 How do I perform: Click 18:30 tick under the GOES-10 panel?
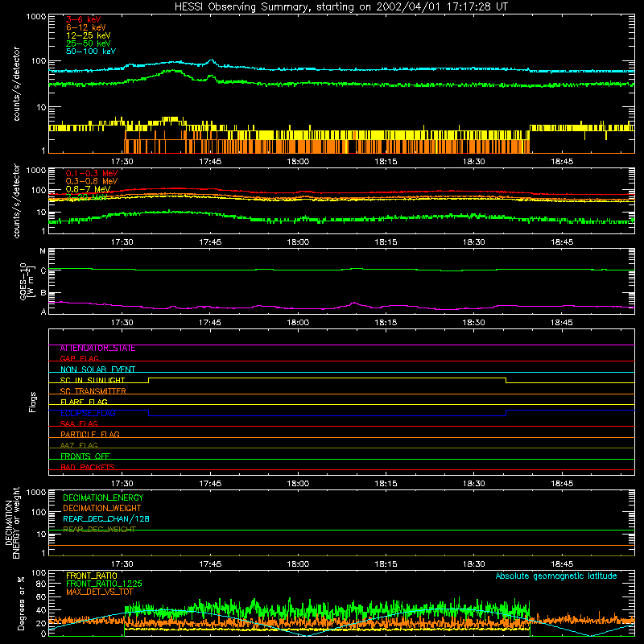(473, 323)
